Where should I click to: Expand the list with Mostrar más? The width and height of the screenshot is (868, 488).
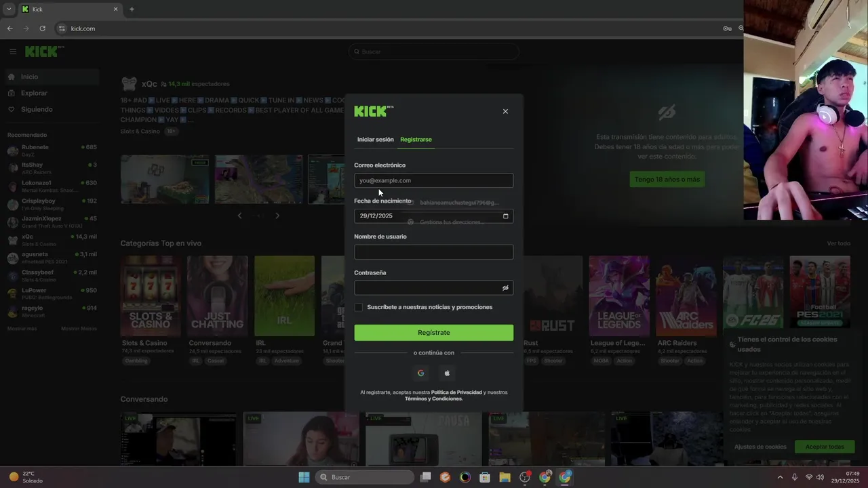point(22,329)
